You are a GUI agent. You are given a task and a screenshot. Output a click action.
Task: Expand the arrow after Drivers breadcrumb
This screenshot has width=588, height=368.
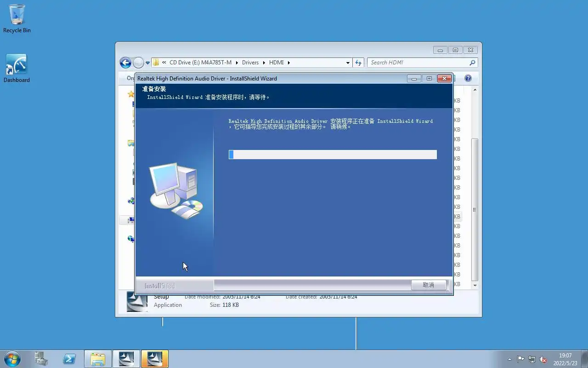(x=264, y=63)
